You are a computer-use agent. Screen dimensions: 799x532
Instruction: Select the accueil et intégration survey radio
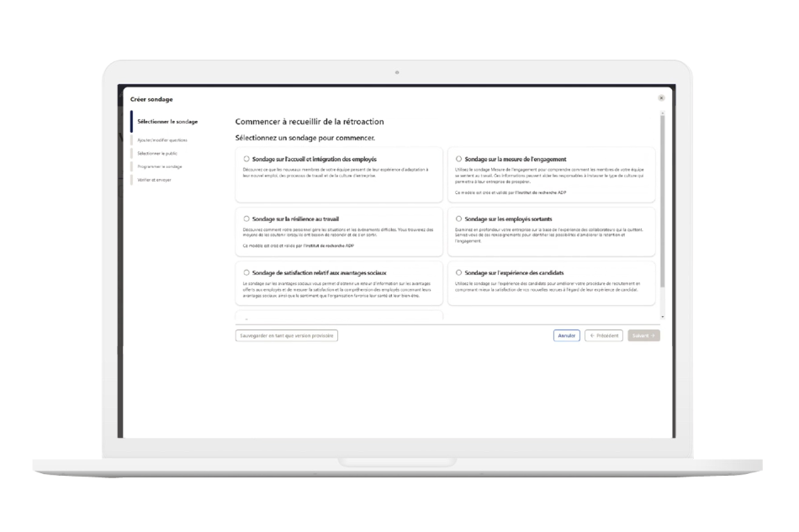pyautogui.click(x=246, y=159)
